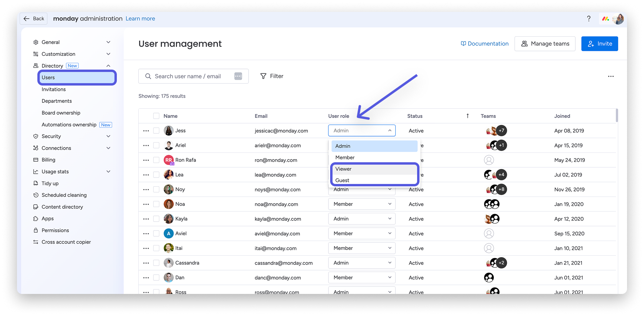Open the Documentation link

[485, 44]
